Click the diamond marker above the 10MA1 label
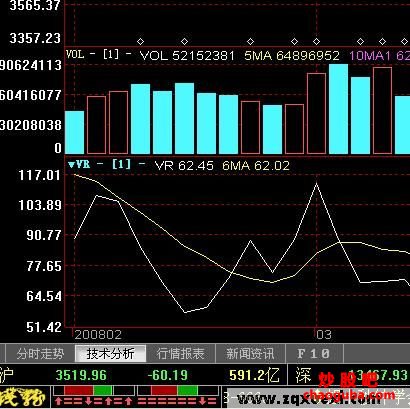Image resolution: width=410 pixels, height=409 pixels. 360,42
